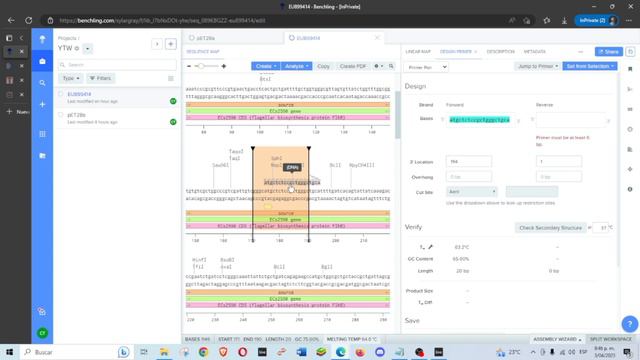
Task: Open the Sequence Map tab
Action: [x=203, y=52]
